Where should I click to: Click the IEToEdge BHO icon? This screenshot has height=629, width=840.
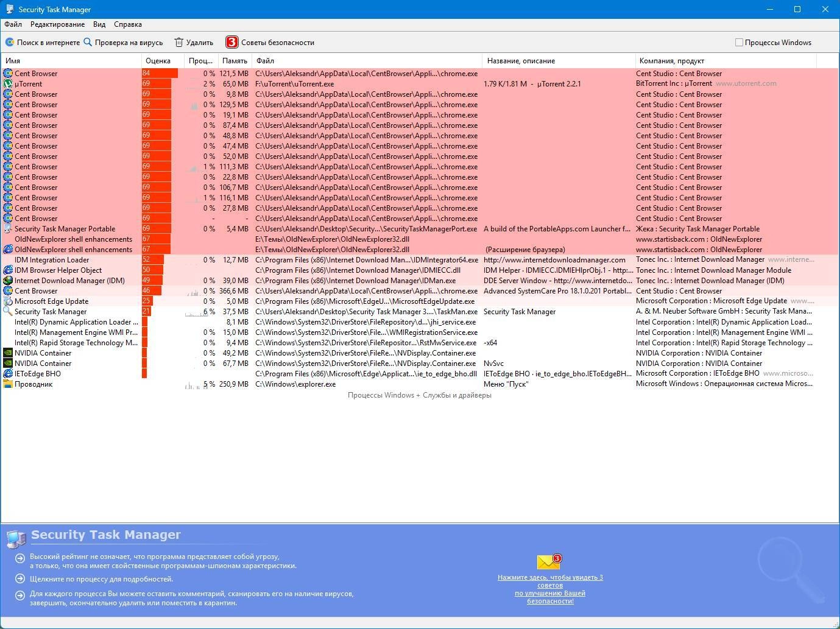tap(8, 374)
